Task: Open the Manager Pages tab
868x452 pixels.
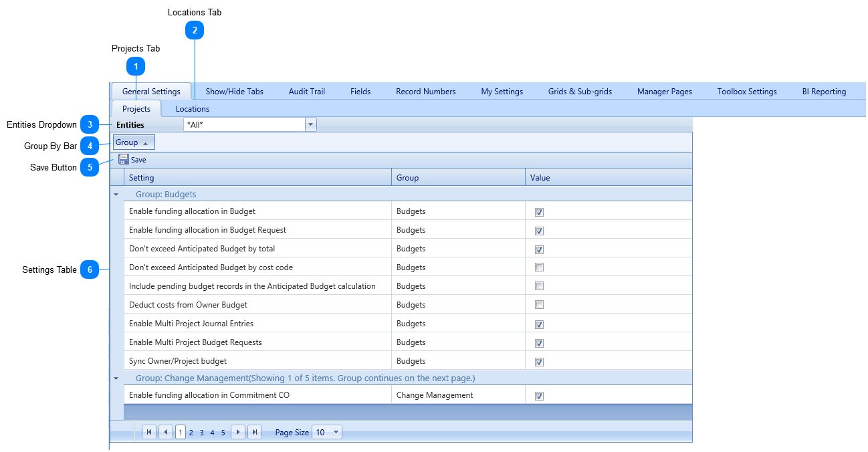Action: click(665, 92)
